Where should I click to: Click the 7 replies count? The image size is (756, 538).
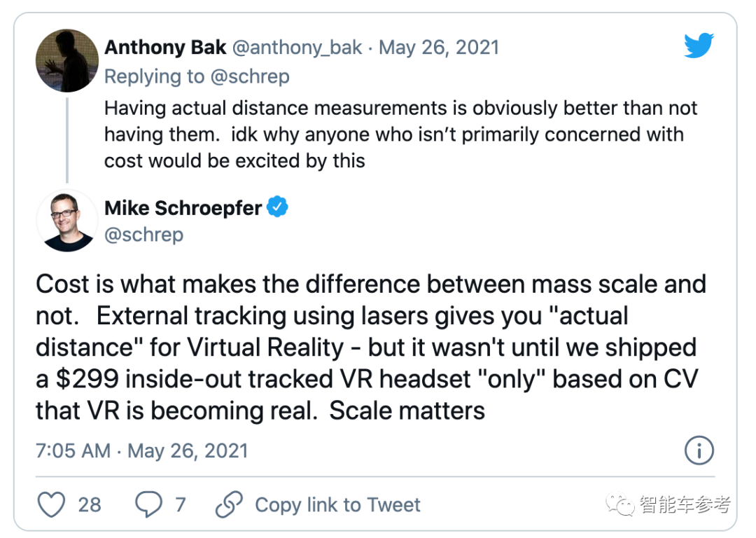tap(181, 504)
